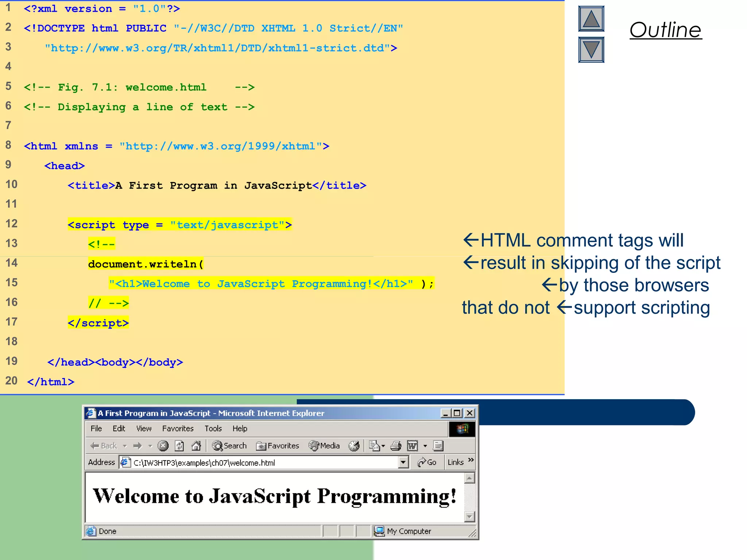Click the scroll-up arrow of the IE page scrollbar
The width and height of the screenshot is (747, 560).
[x=470, y=478]
